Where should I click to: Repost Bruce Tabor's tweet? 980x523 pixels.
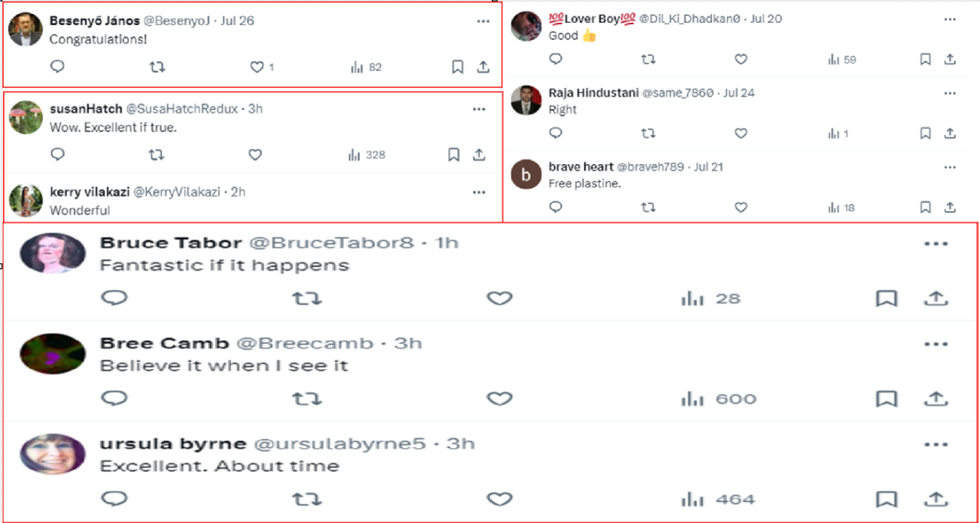pyautogui.click(x=306, y=298)
